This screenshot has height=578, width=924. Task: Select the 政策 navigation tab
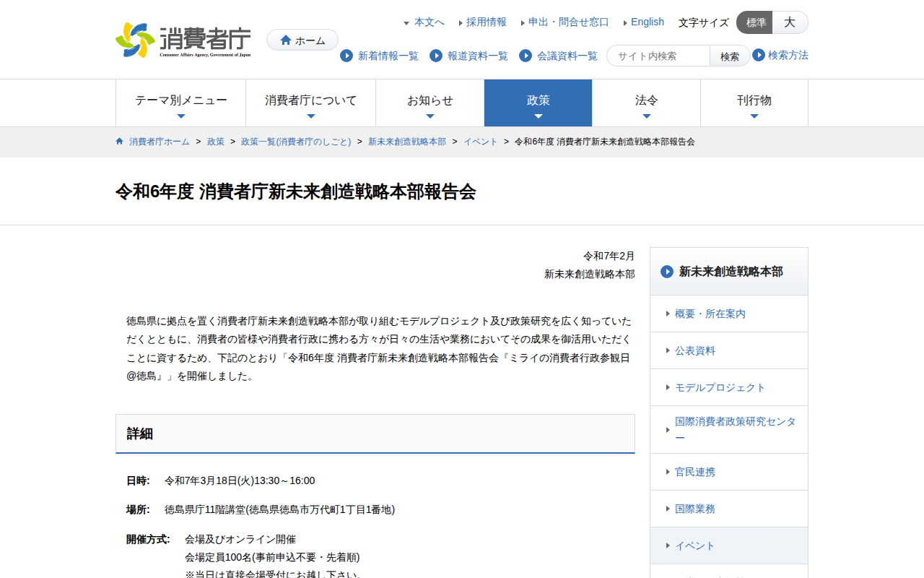[538, 103]
